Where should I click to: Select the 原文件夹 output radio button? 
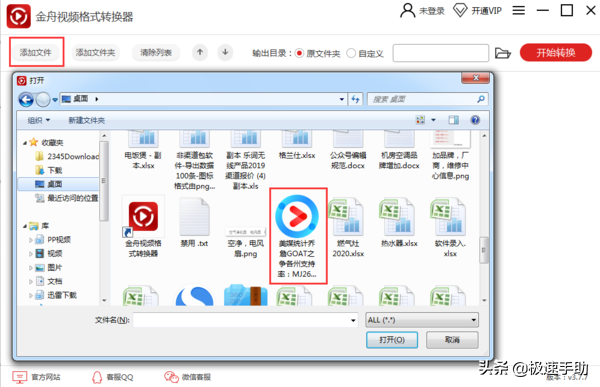(x=300, y=53)
